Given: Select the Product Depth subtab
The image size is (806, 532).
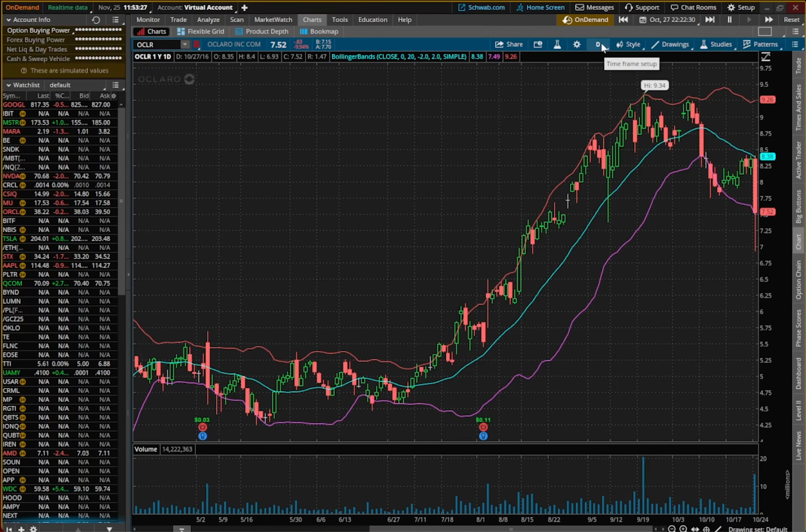Looking at the screenshot, I should tap(262, 31).
